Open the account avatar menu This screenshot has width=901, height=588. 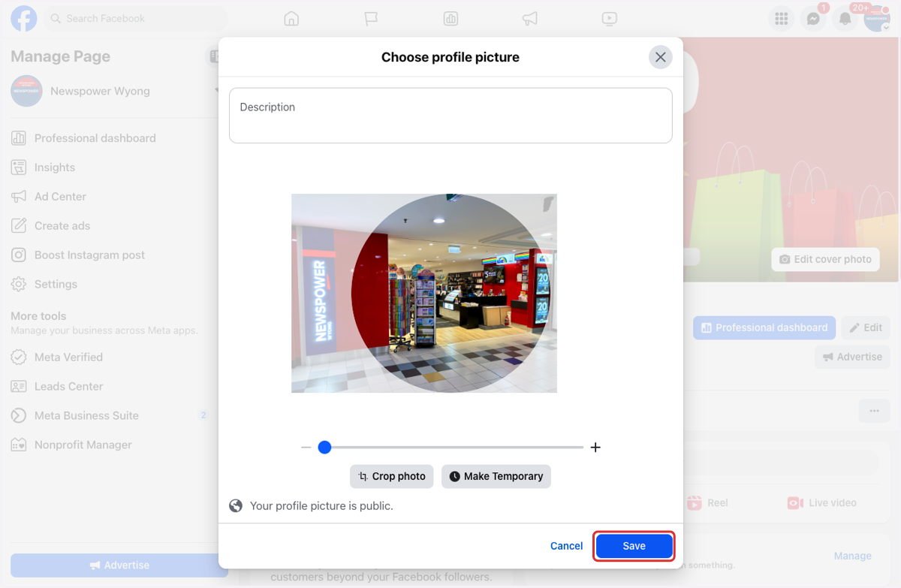876,19
